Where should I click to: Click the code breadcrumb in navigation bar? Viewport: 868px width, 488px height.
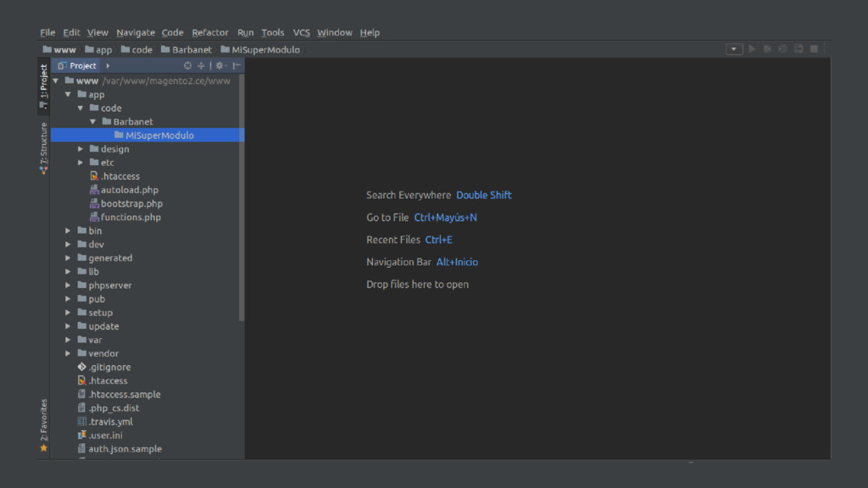point(136,50)
